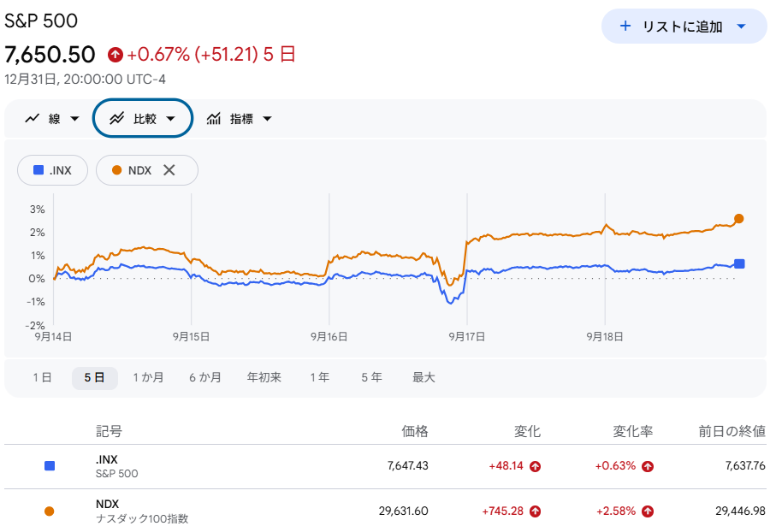The height and width of the screenshot is (532, 776).
Task: Remove NDX comparison with the X icon
Action: click(169, 170)
